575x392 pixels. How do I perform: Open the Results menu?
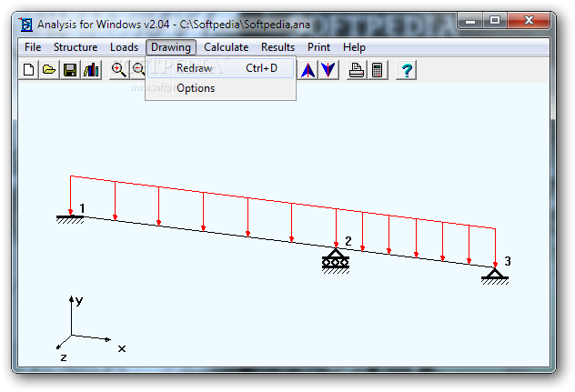(277, 47)
